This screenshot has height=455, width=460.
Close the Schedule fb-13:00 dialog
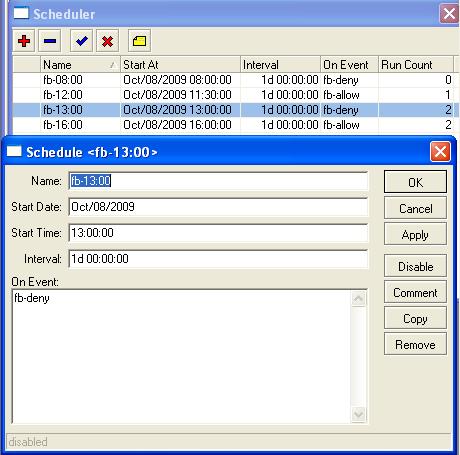440,152
